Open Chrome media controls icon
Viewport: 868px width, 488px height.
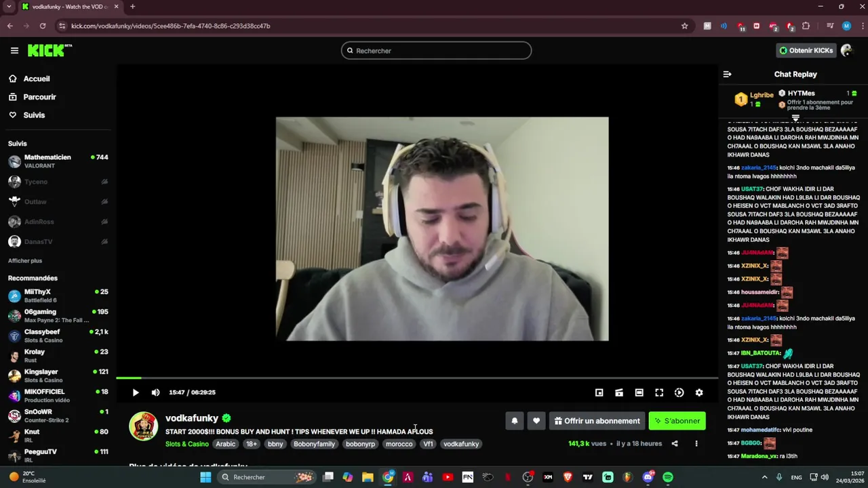(x=830, y=26)
